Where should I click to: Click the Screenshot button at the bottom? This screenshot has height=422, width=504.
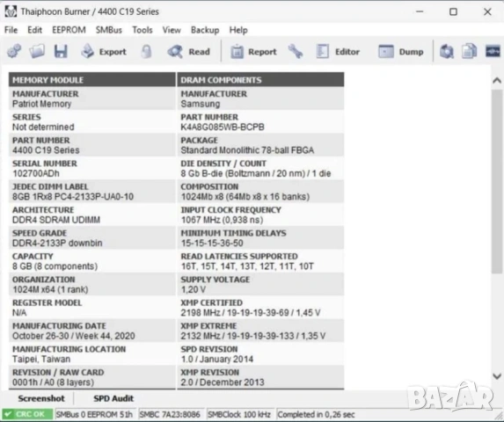click(x=41, y=398)
